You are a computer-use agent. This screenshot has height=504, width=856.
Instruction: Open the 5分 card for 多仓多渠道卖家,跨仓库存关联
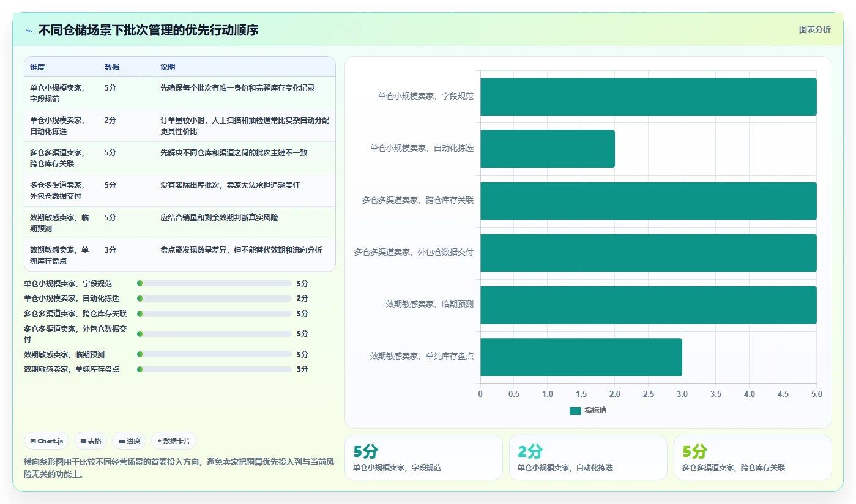(753, 458)
